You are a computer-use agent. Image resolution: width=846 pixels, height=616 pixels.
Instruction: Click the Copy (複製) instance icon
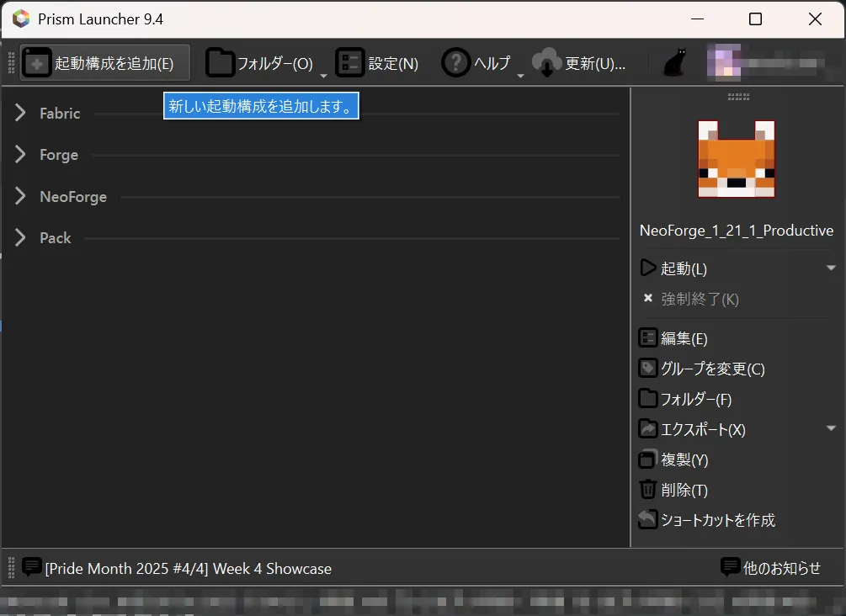click(647, 459)
